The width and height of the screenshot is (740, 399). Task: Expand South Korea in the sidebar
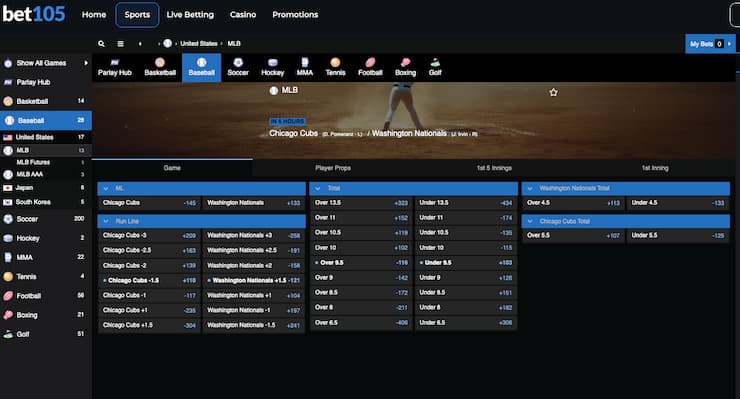click(45, 202)
